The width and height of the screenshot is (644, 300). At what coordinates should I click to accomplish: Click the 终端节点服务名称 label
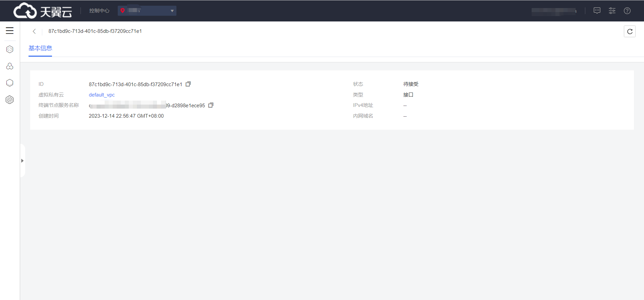click(59, 105)
